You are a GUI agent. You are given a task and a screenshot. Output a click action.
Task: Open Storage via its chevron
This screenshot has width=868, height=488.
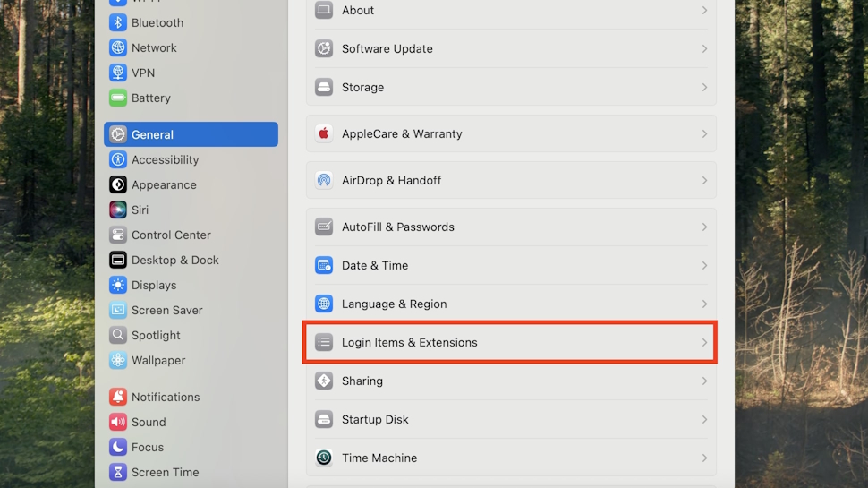[x=704, y=87]
